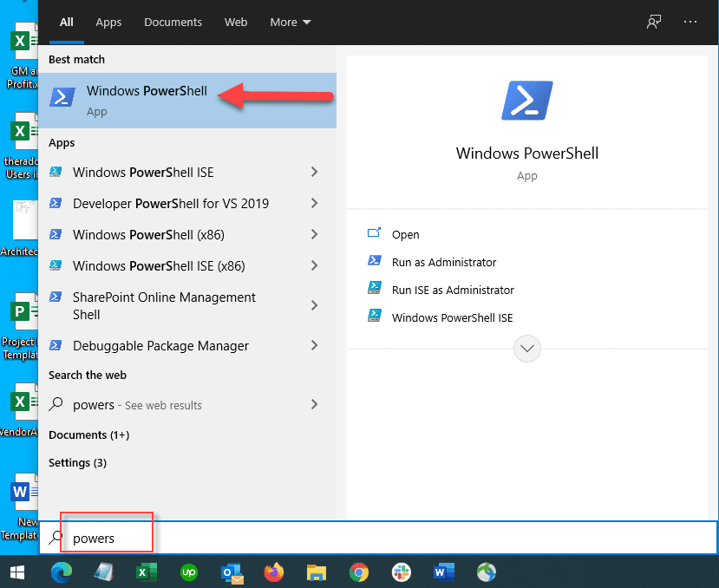This screenshot has width=719, height=588.
Task: Open Outlook from the taskbar
Action: 231,572
